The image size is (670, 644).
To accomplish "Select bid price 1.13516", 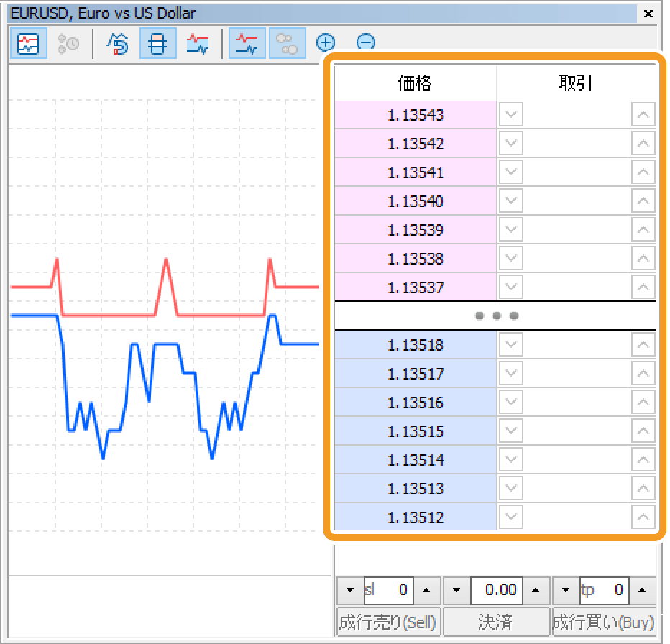I will (x=416, y=402).
